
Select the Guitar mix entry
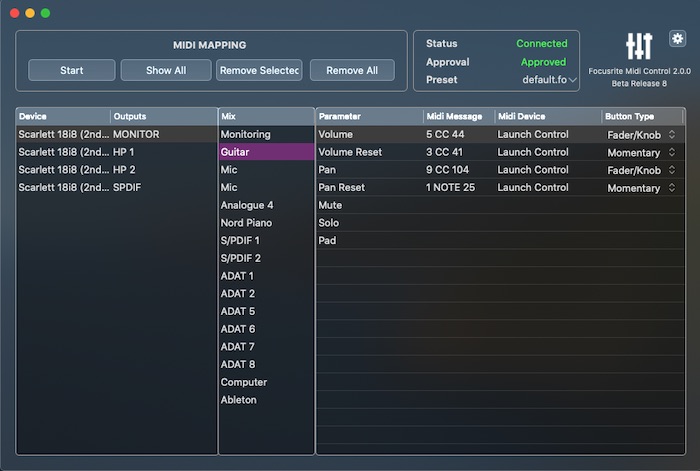tap(267, 152)
